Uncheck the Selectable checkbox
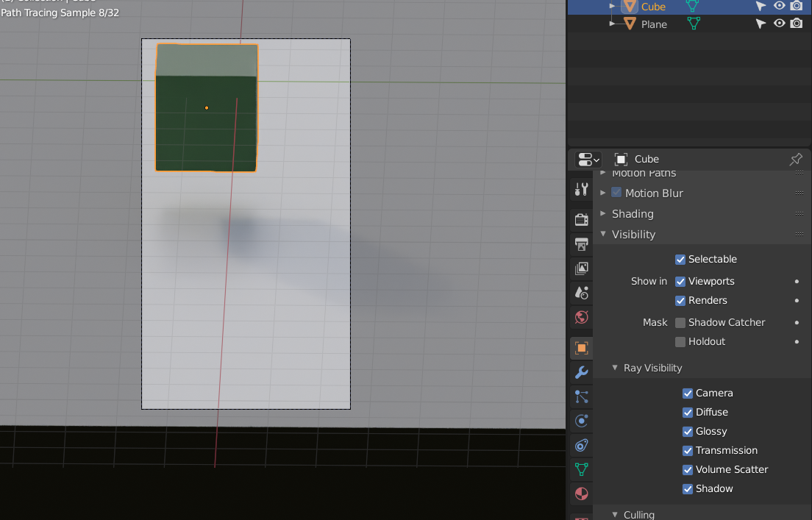The image size is (812, 520). (x=680, y=260)
